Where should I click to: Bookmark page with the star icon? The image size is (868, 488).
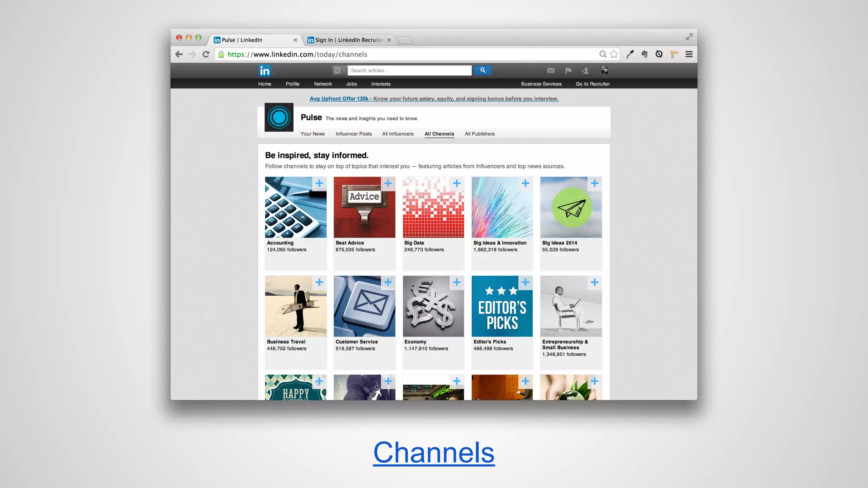614,54
